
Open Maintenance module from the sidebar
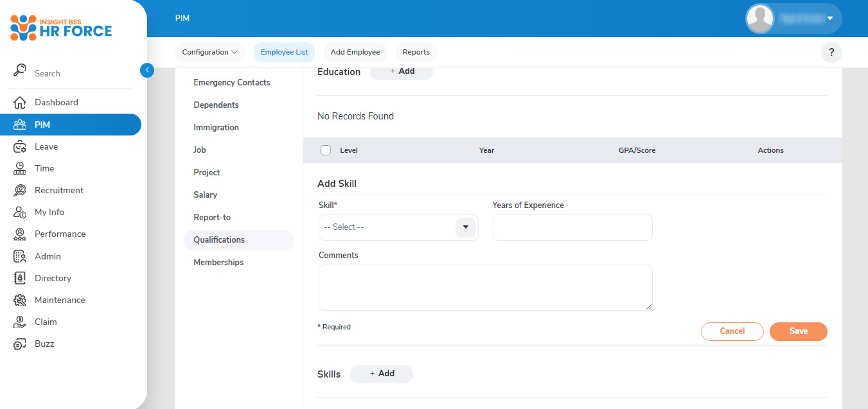60,300
